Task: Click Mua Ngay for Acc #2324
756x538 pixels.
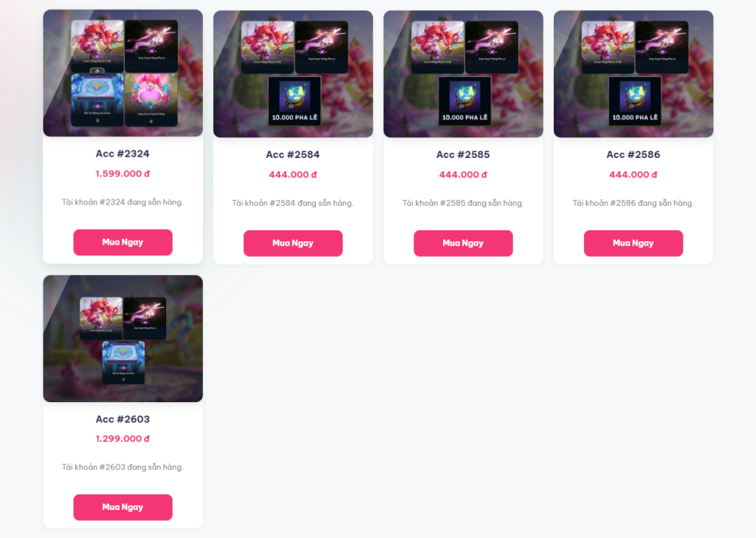Action: 123,242
